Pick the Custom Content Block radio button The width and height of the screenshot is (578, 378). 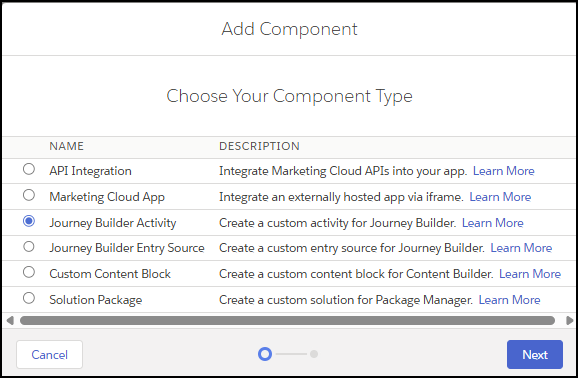[x=29, y=272]
